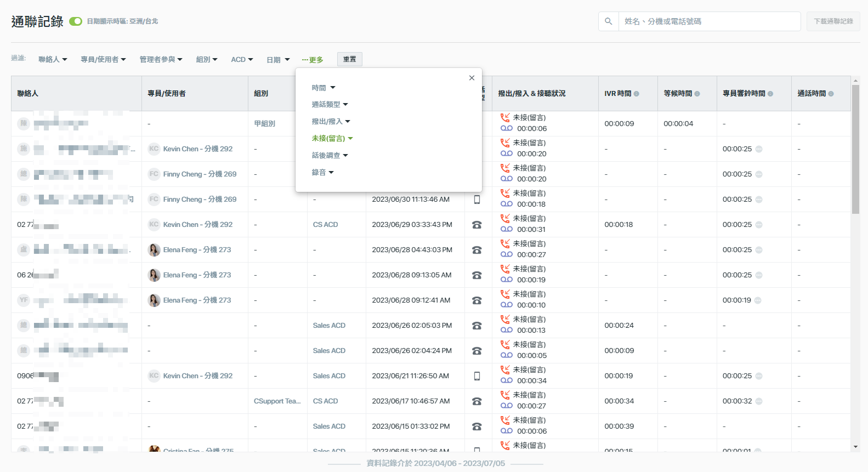
Task: Click desk phone icon on 06/28 04:43:03 row
Action: click(x=477, y=250)
